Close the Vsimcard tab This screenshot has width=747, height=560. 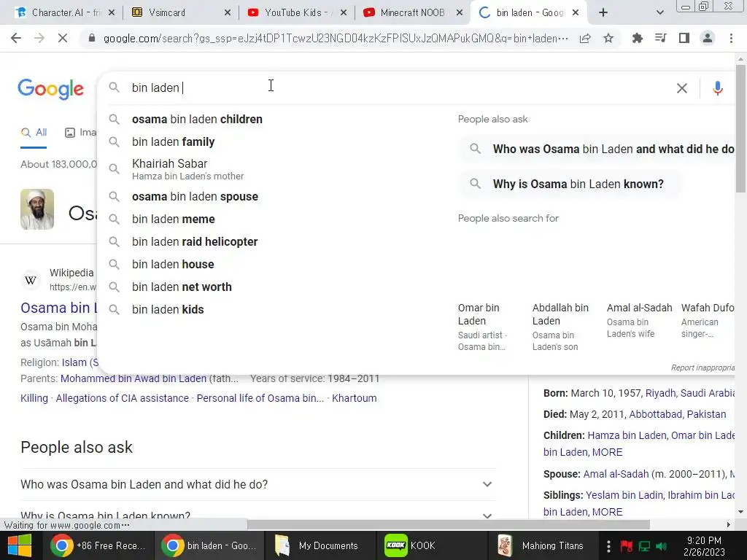pyautogui.click(x=228, y=13)
